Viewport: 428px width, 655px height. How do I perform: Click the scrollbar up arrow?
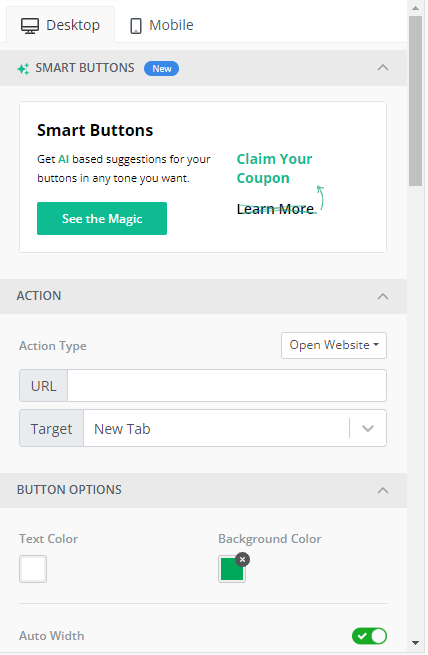click(415, 8)
